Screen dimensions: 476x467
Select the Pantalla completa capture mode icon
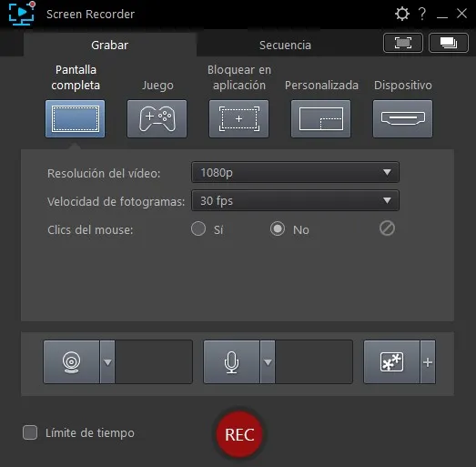click(76, 118)
